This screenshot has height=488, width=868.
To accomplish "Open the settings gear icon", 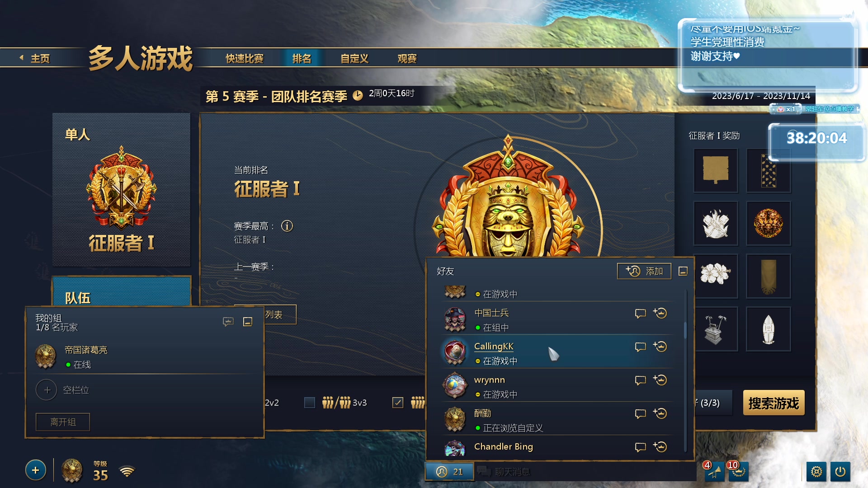I will (816, 472).
